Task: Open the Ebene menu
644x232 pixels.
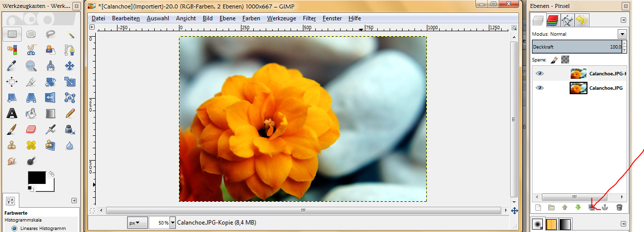Action: point(228,18)
